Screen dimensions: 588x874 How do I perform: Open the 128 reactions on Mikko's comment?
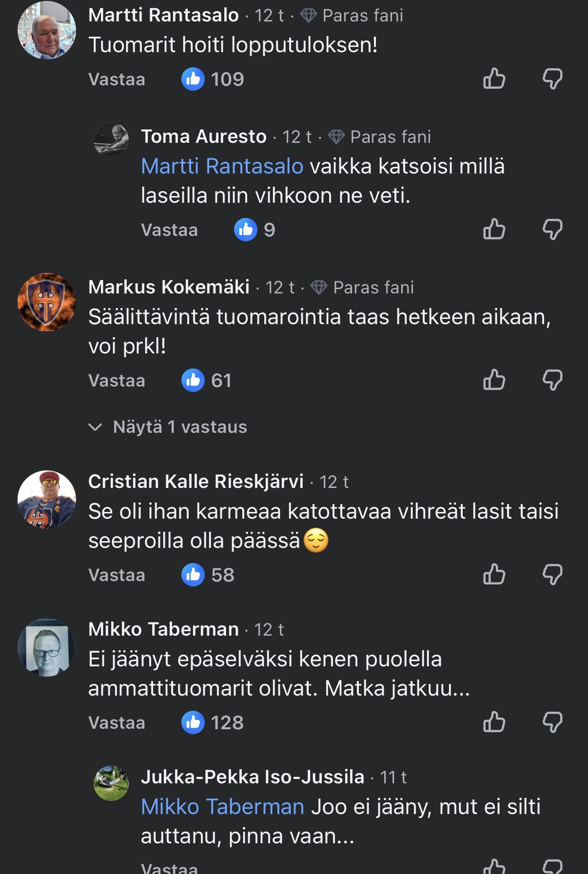tap(213, 722)
